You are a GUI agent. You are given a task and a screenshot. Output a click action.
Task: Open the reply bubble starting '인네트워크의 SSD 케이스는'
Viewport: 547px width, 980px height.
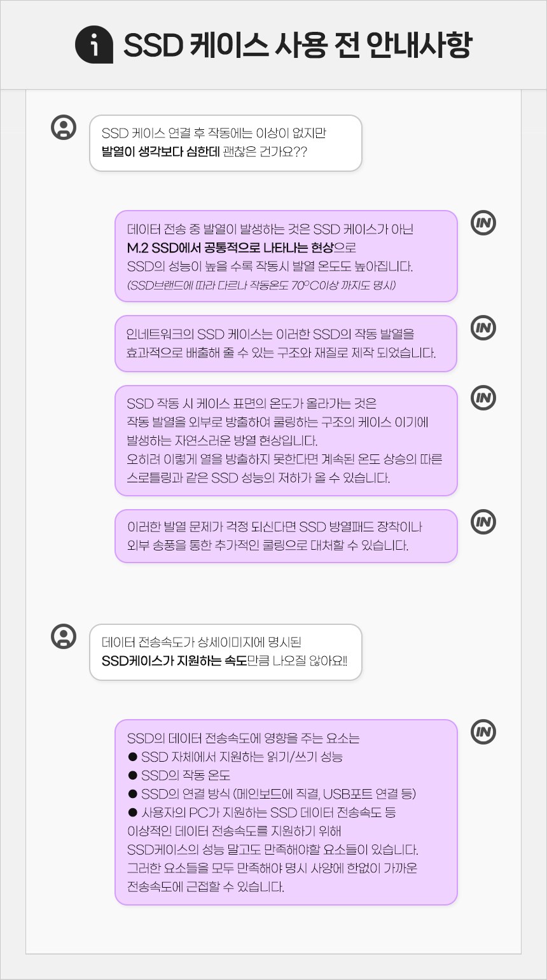286,344
